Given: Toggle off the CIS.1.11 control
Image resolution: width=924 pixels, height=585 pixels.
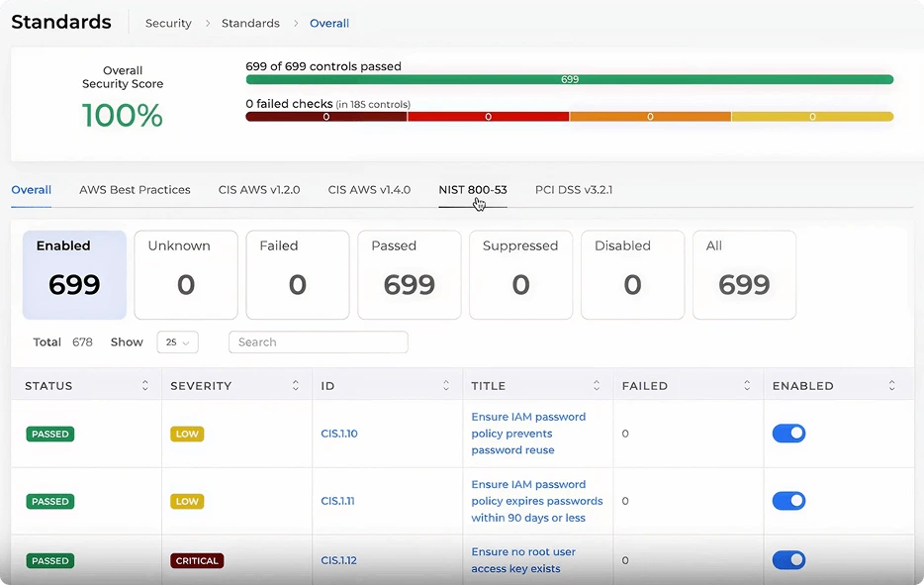Looking at the screenshot, I should coord(788,501).
